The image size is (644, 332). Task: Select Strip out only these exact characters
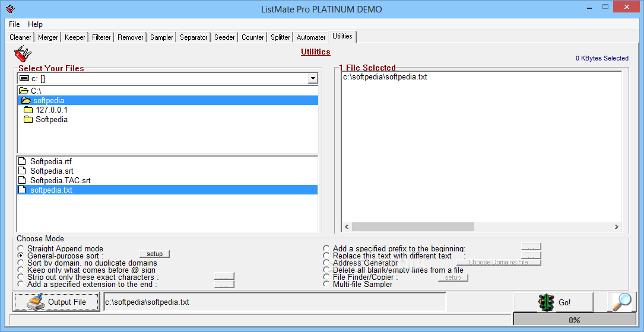click(x=21, y=277)
